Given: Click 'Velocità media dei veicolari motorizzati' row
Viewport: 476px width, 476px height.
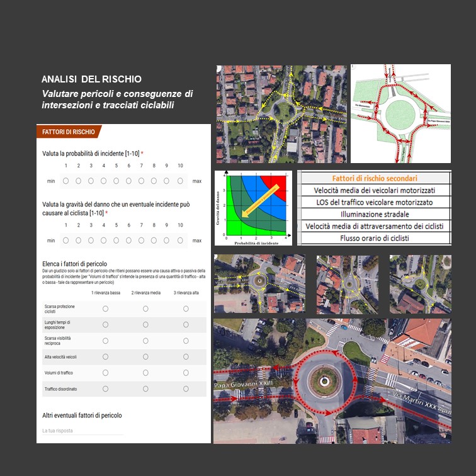Looking at the screenshot, I should pyautogui.click(x=375, y=190).
